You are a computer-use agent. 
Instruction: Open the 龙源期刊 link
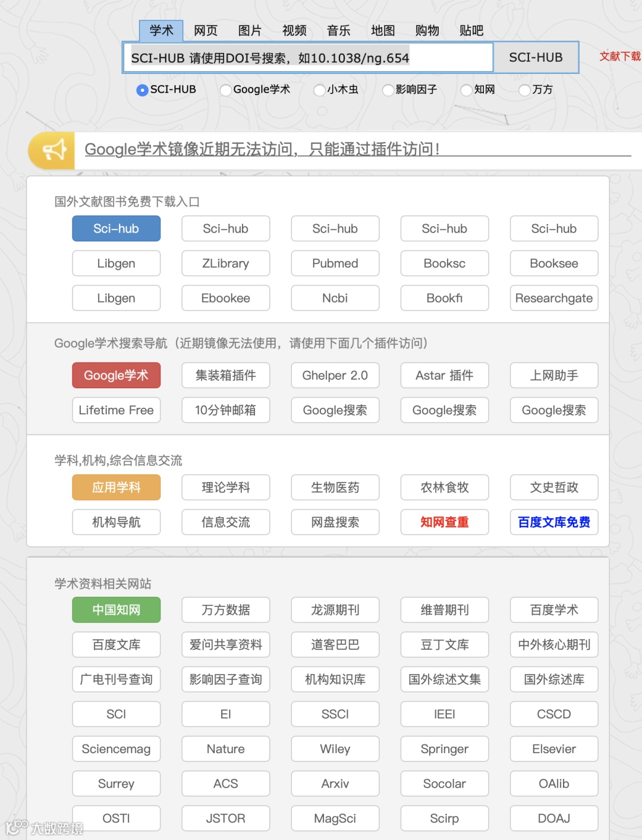(335, 610)
